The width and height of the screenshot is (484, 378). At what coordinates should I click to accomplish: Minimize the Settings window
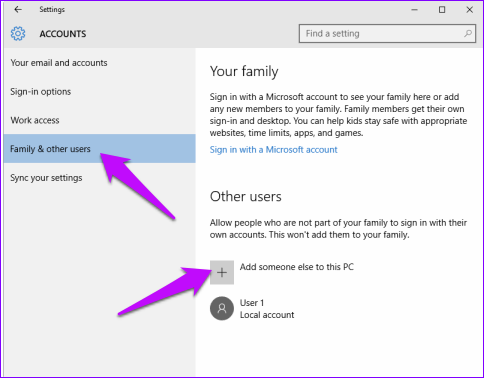[414, 10]
